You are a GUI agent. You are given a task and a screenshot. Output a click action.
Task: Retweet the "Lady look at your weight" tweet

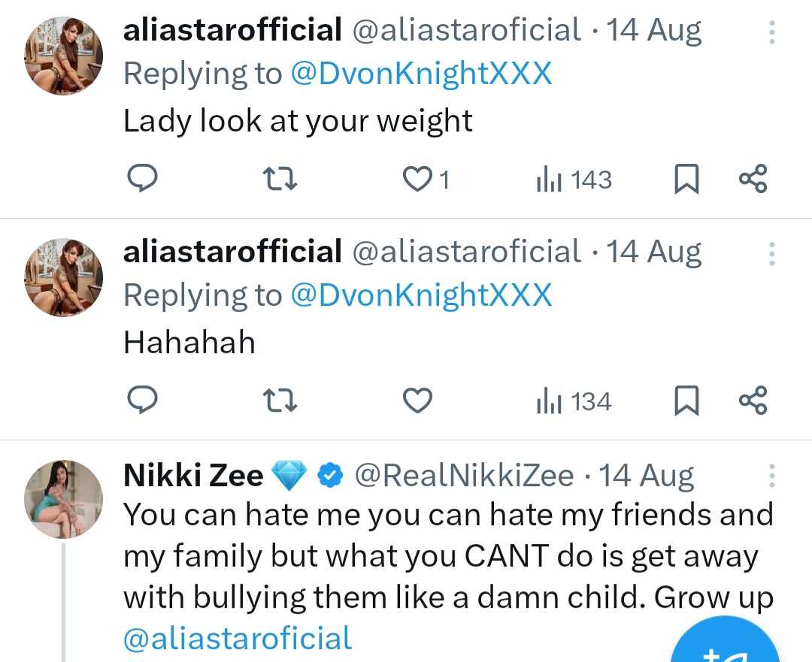282,179
